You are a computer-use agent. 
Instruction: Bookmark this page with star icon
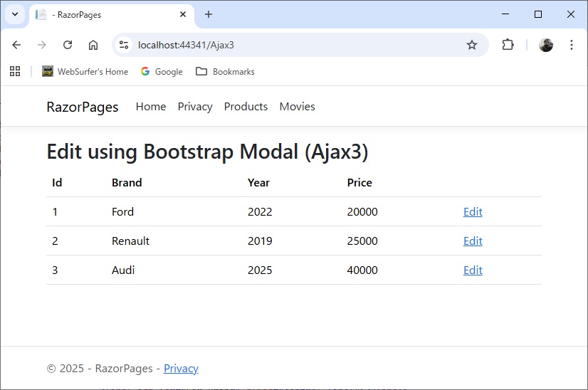click(x=471, y=45)
